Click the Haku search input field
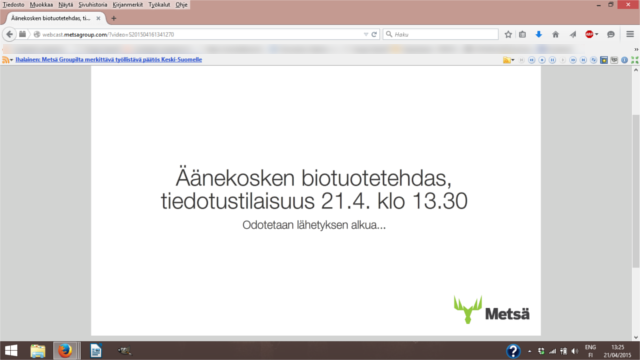 (x=440, y=34)
